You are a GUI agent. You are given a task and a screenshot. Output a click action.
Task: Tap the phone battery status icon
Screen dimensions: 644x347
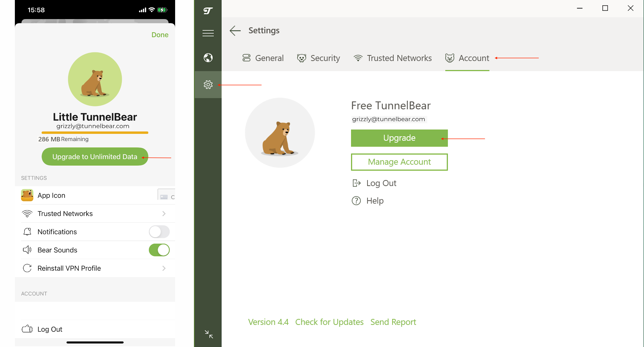[162, 10]
